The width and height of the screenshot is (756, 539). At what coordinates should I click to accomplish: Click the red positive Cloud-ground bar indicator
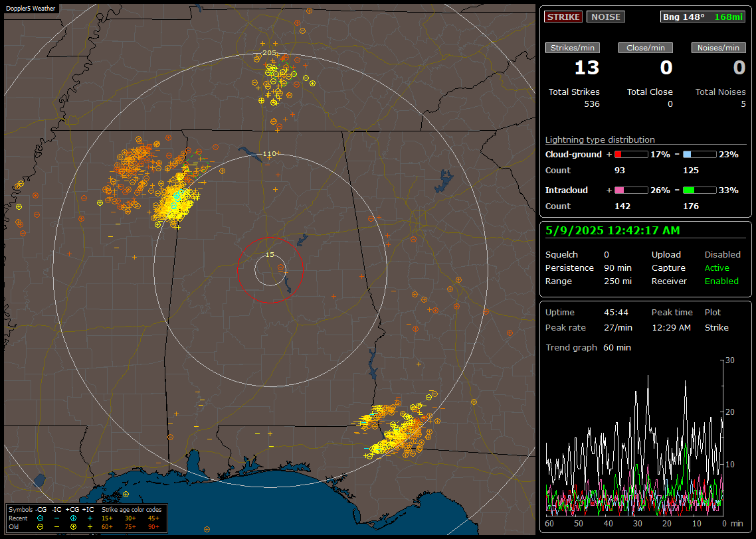631,155
